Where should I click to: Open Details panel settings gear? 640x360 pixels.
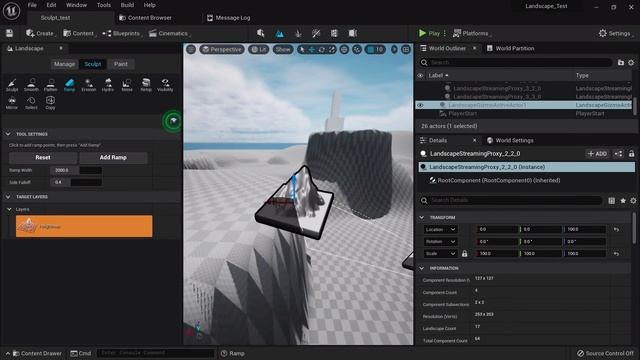(633, 200)
